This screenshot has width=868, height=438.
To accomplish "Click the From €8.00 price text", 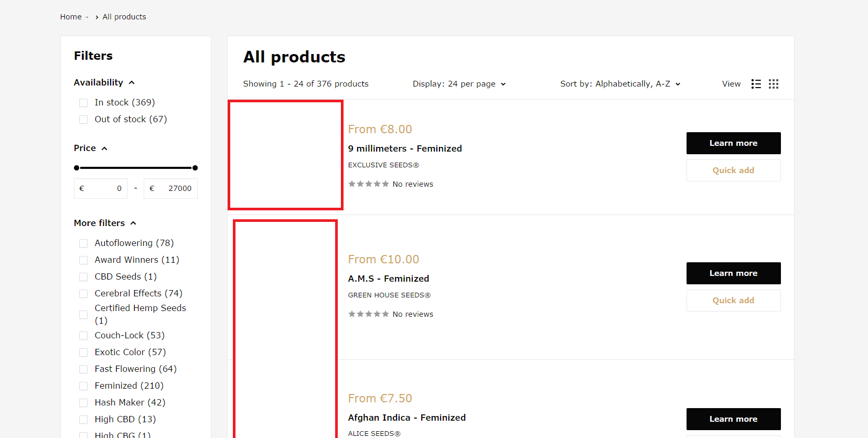I will click(380, 129).
